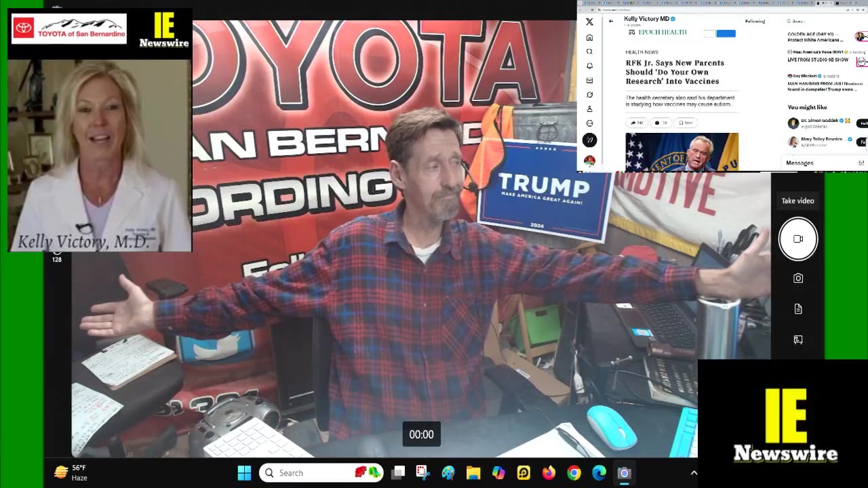Open the X logo home in sidebar
This screenshot has width=868, height=488.
(x=589, y=22)
